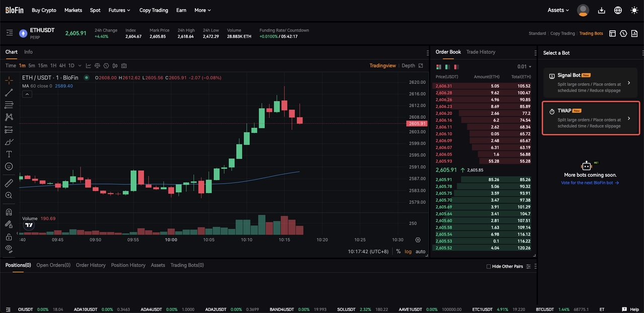The width and height of the screenshot is (644, 313).
Task: Open order book 0.01 precision dropdown
Action: click(524, 66)
